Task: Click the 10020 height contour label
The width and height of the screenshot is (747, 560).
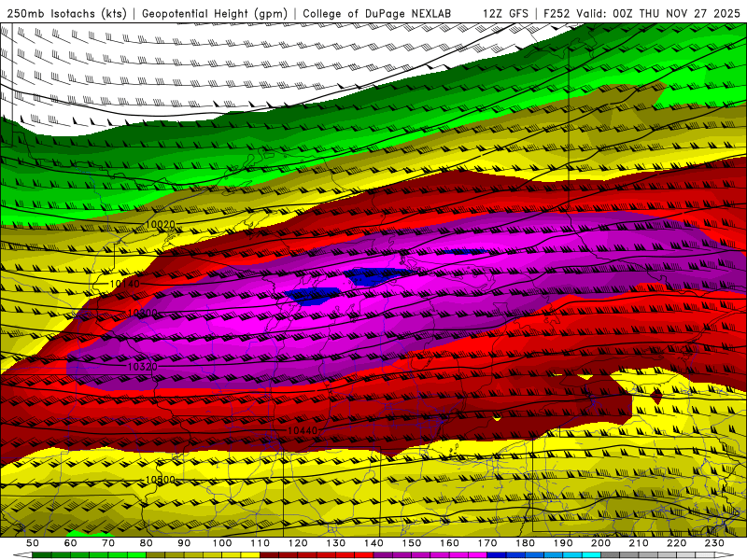Action: coord(160,224)
